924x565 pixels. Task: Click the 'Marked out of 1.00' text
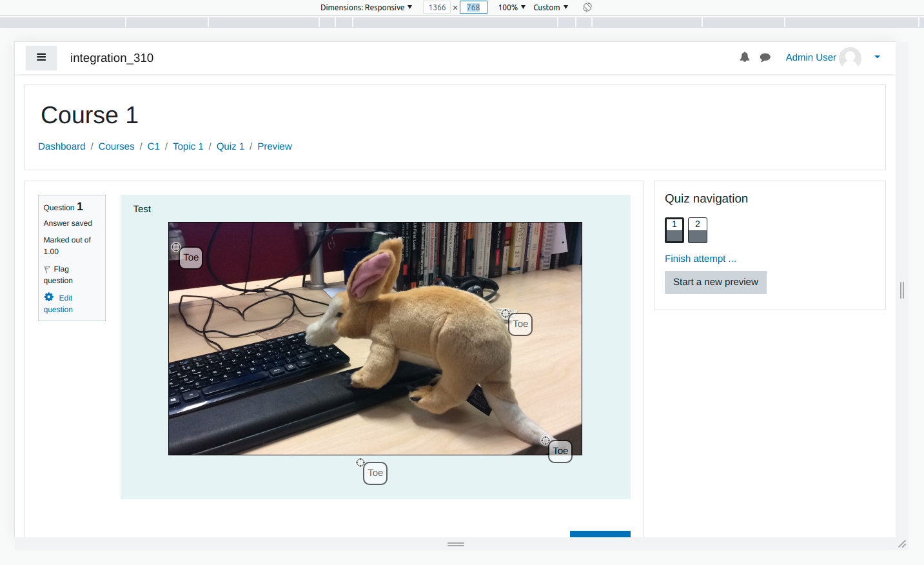pos(67,246)
